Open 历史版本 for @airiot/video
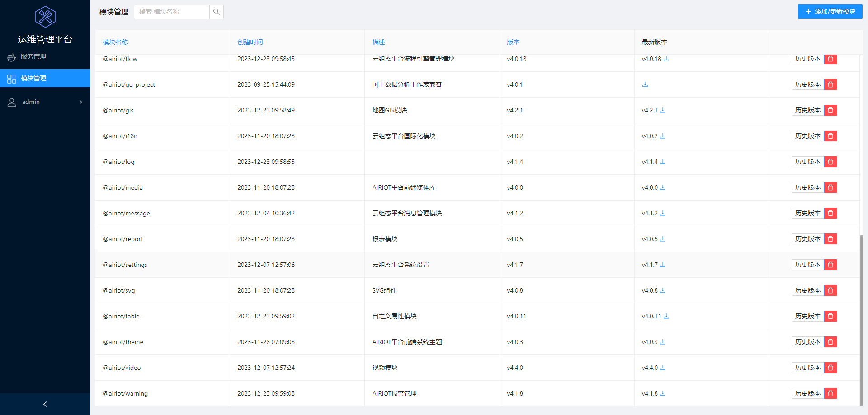The image size is (868, 415). coord(807,368)
